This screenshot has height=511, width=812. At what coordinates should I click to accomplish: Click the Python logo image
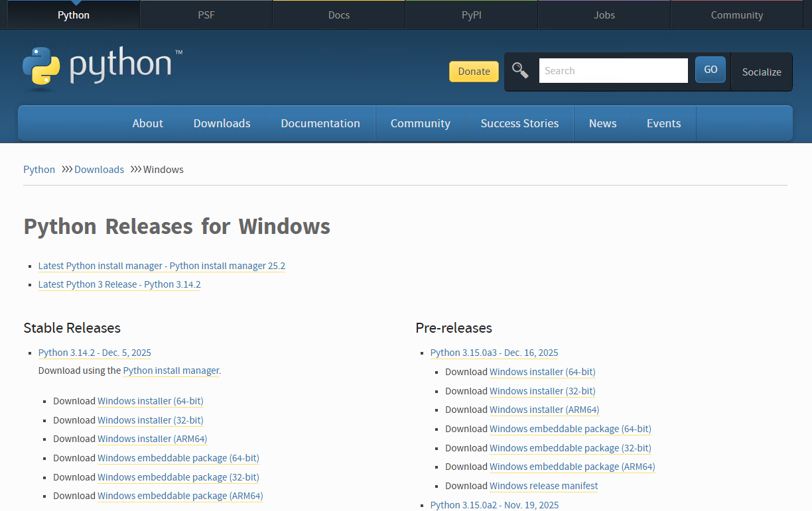coord(102,68)
